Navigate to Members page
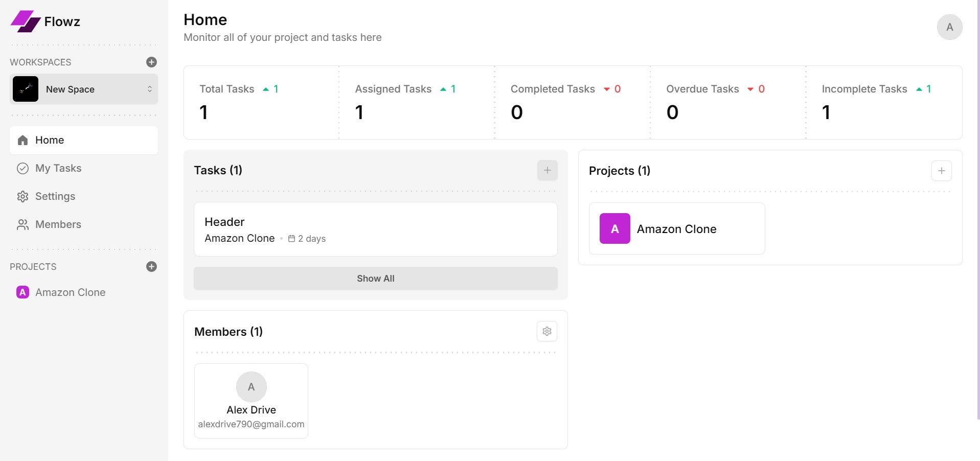Viewport: 980px width, 461px height. [x=58, y=224]
